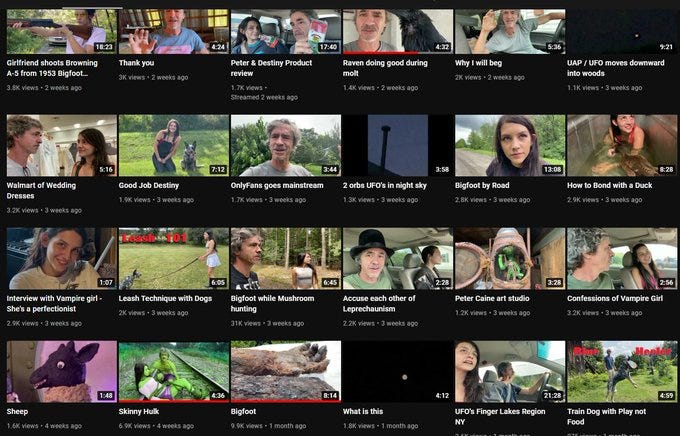
Task: Open the 8:14 'Bigfoot' video thumbnail
Action: point(286,372)
